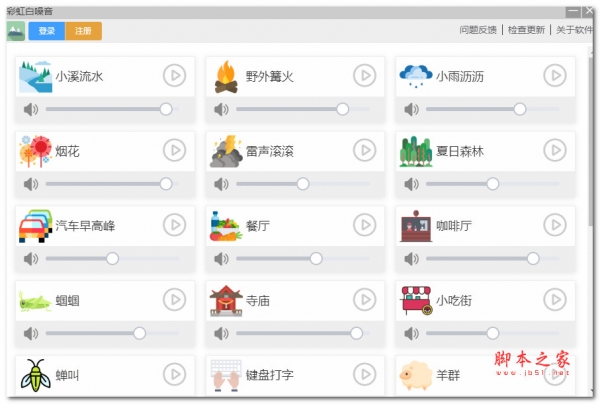This screenshot has width=600, height=404.
Task: Mute the 小溪流水 volume speaker
Action: 30,109
